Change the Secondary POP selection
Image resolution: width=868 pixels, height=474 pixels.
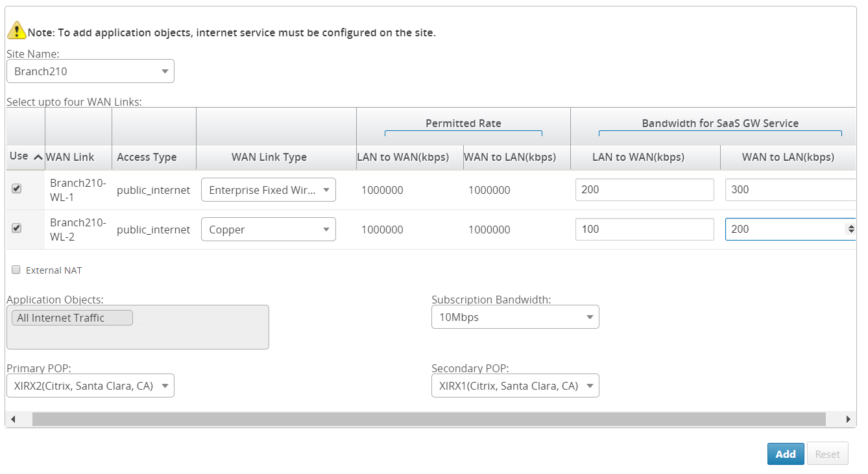pos(514,386)
